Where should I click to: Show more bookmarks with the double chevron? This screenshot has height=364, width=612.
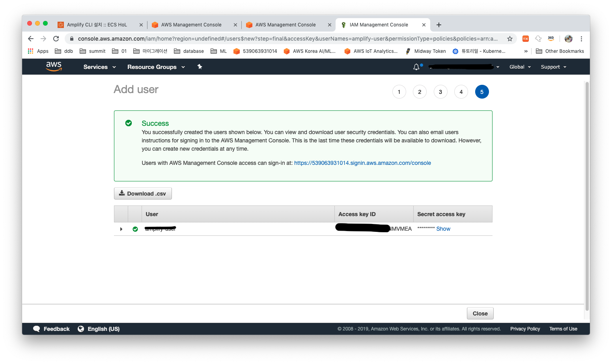[x=526, y=51]
